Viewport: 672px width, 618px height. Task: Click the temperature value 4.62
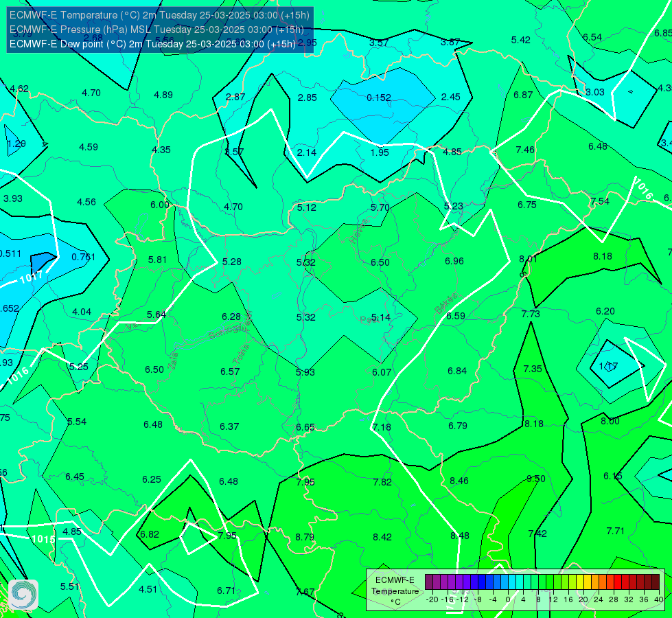coord(19,89)
